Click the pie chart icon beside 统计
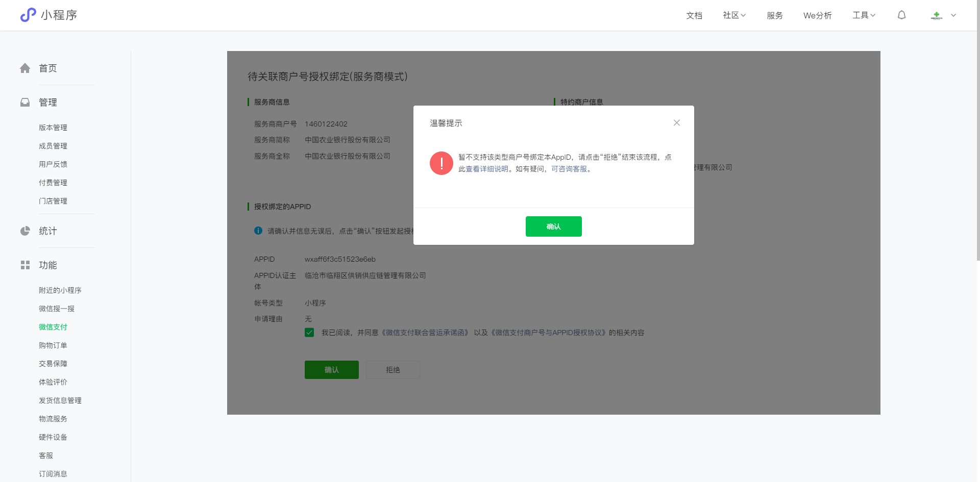The image size is (980, 482). (25, 231)
